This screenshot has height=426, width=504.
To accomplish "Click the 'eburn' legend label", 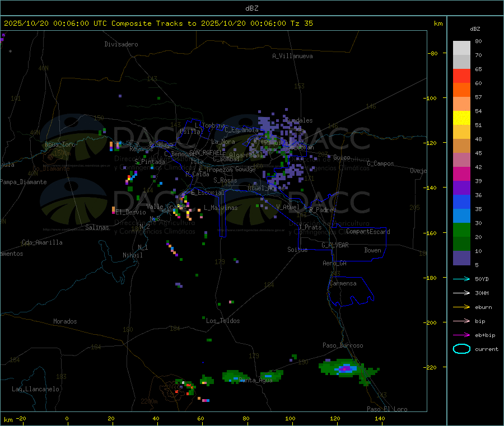I will tap(483, 307).
